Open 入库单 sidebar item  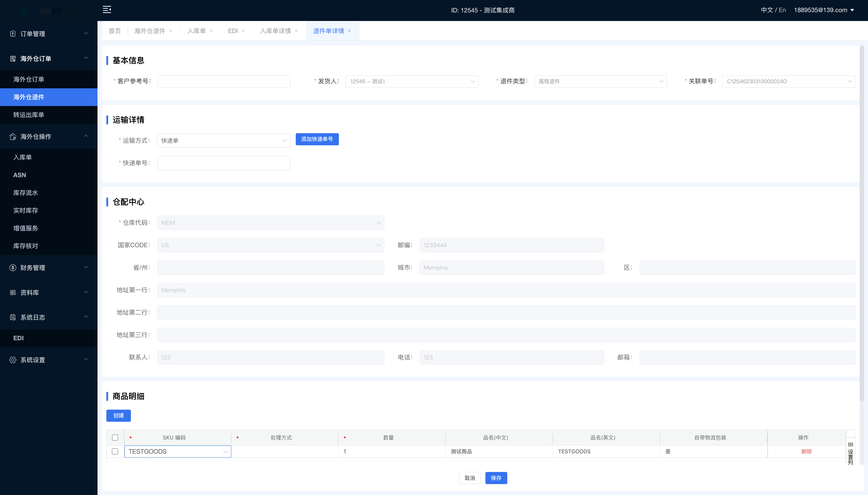49,157
